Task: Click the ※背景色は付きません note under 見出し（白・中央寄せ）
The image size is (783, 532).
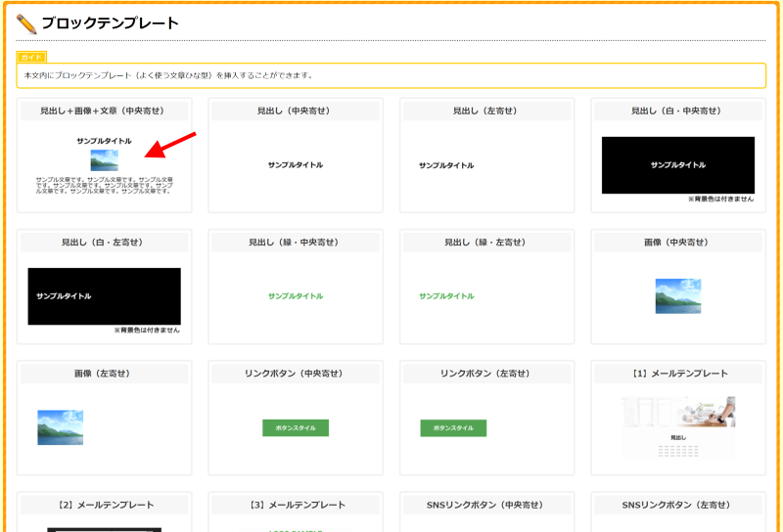Action: coord(720,199)
